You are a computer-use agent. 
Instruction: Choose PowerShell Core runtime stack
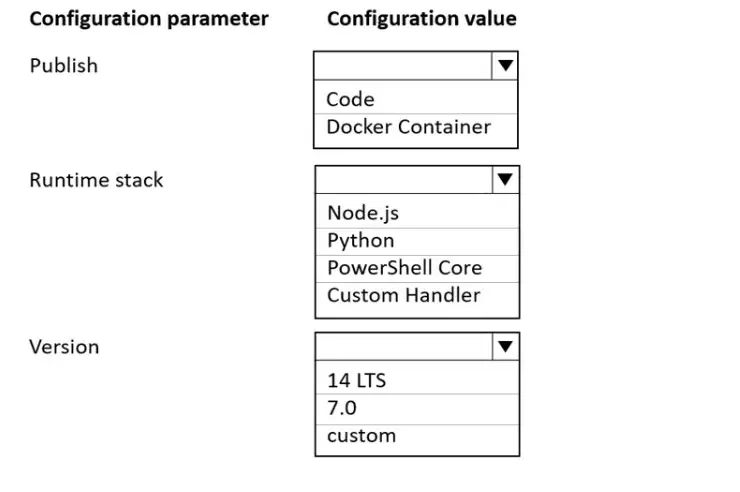pos(404,268)
